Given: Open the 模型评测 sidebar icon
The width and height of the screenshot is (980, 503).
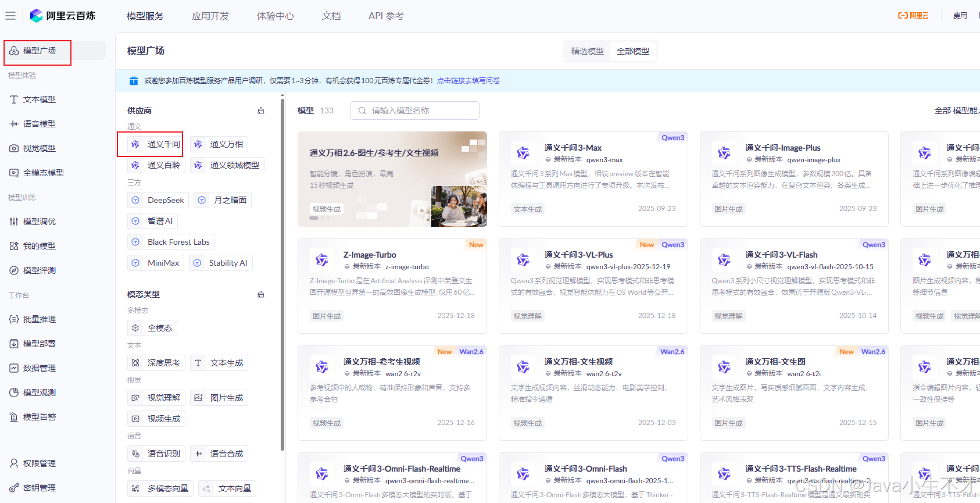Looking at the screenshot, I should pyautogui.click(x=14, y=270).
